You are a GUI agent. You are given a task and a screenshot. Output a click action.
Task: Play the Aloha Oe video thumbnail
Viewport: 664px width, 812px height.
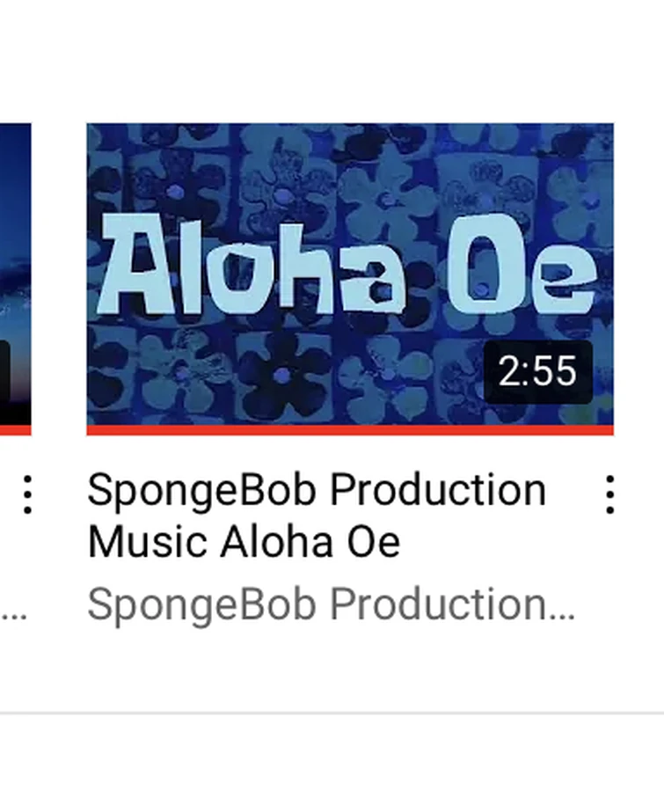[350, 274]
